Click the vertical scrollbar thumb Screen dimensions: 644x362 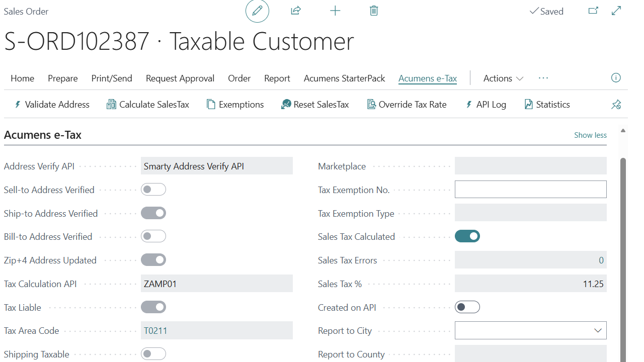(x=623, y=260)
